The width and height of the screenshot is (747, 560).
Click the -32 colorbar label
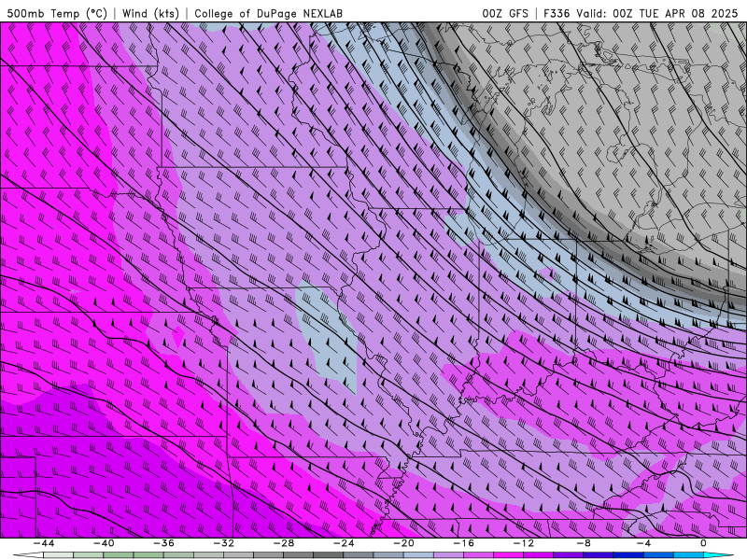(223, 543)
